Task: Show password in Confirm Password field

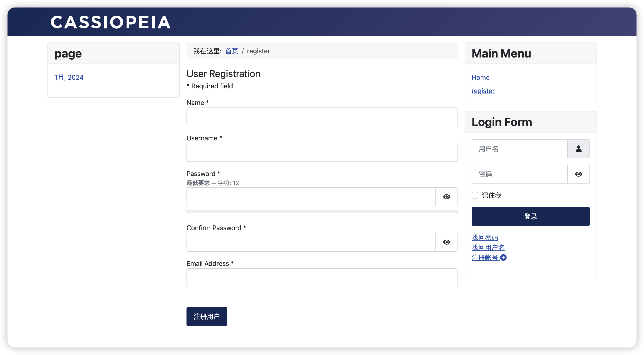Action: [x=446, y=242]
